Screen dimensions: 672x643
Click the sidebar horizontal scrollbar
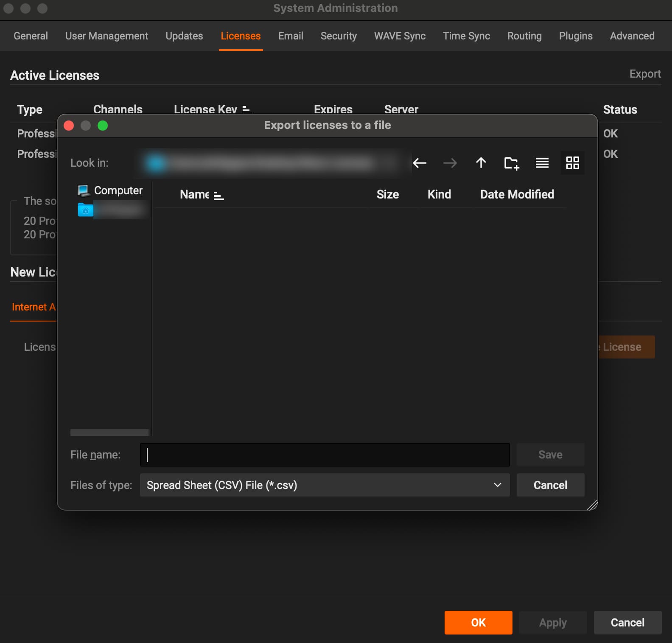(109, 433)
